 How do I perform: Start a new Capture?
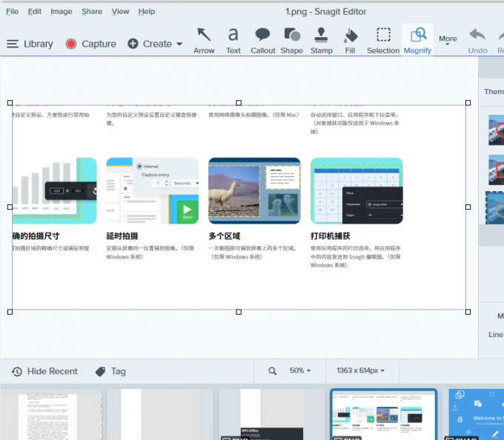(x=91, y=44)
